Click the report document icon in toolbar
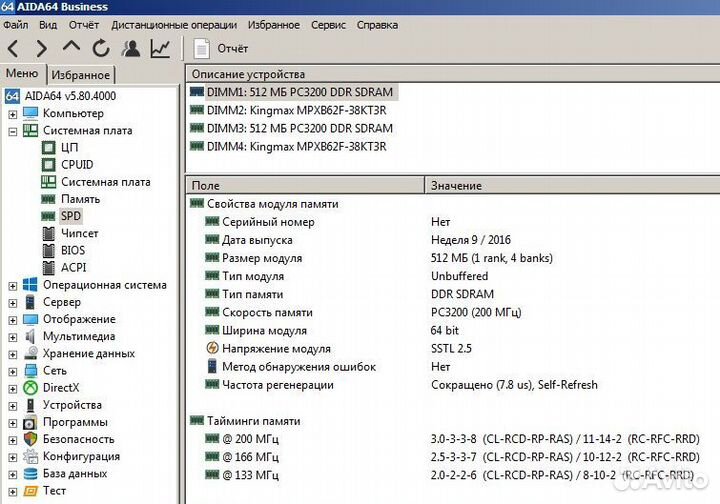 (201, 49)
